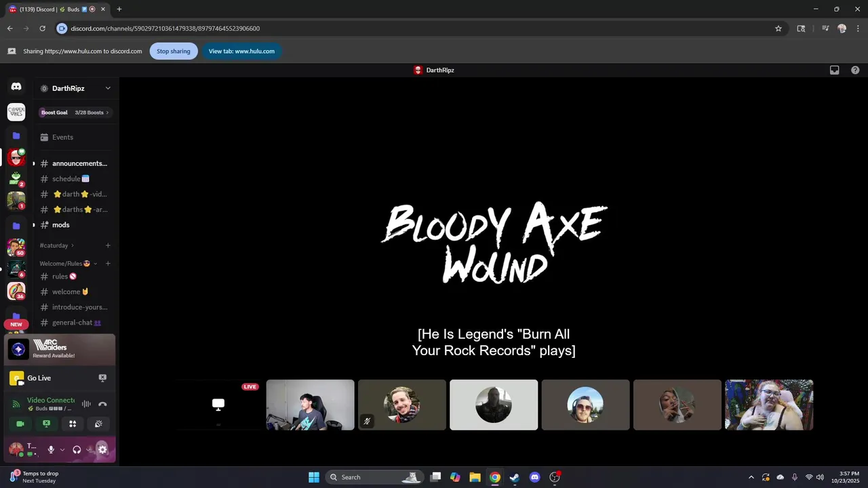The image size is (868, 488).
Task: Select webcam tile of person in gaming chair
Action: (310, 405)
